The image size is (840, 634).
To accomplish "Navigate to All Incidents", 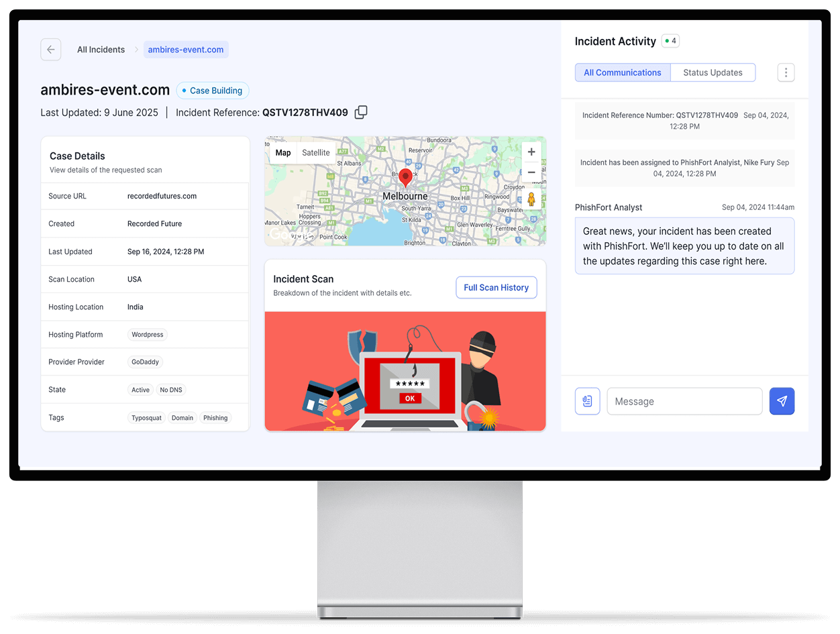I will (x=101, y=49).
